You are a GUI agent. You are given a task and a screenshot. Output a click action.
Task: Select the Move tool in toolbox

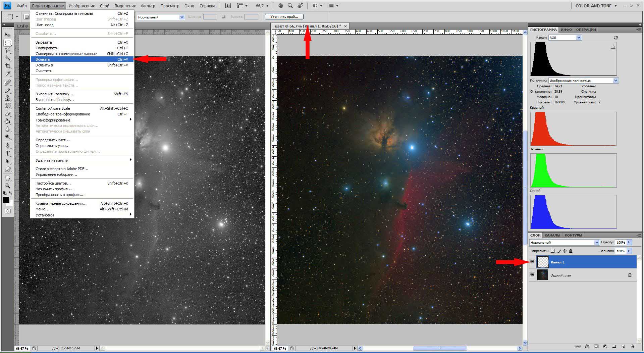pyautogui.click(x=7, y=35)
